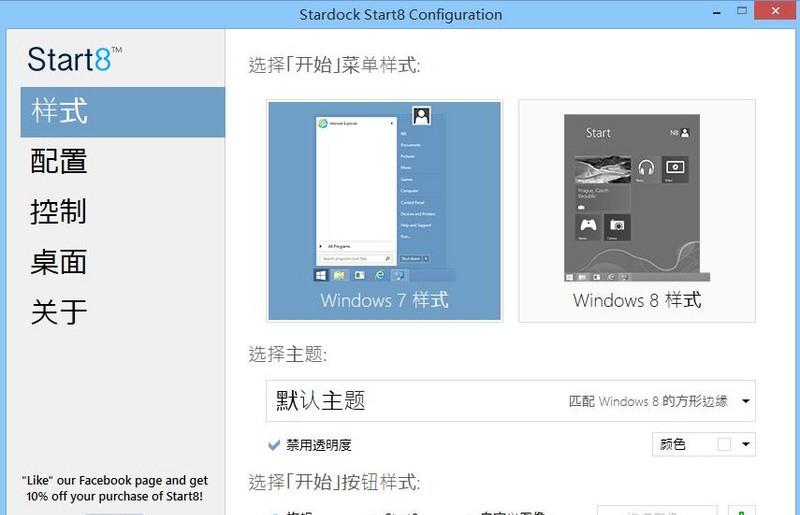This screenshot has width=800, height=515.
Task: Click the Stardock Start8 Configuration title text
Action: 401,15
